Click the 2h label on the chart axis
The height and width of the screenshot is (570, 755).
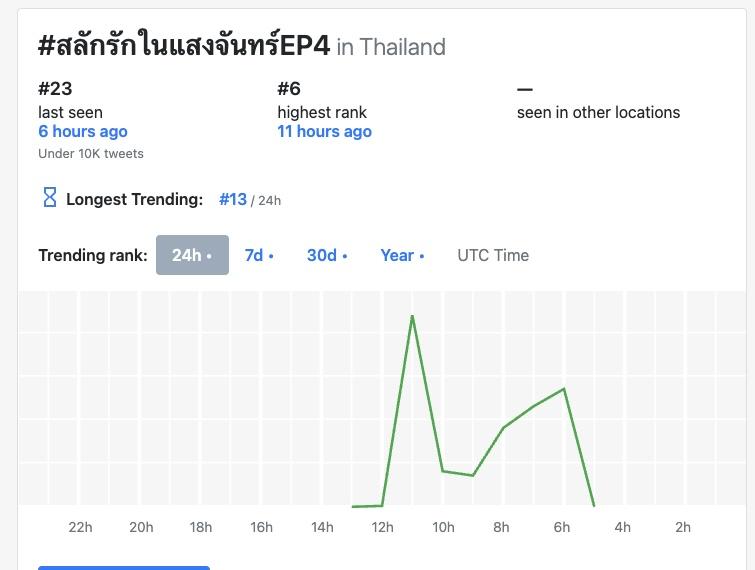[x=683, y=527]
